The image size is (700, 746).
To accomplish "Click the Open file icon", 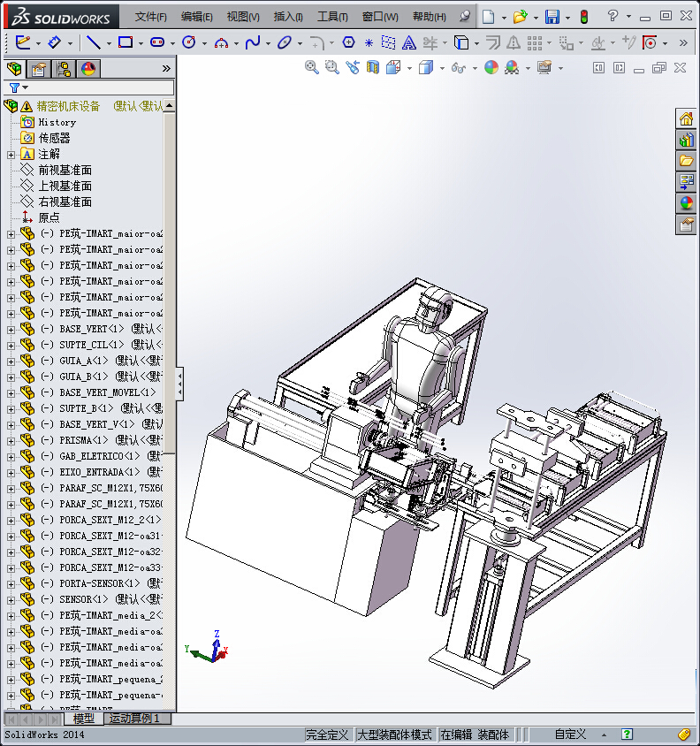I will point(520,17).
